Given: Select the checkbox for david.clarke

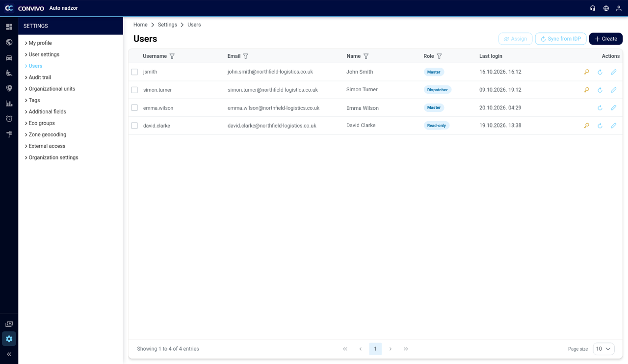Looking at the screenshot, I should pos(134,126).
